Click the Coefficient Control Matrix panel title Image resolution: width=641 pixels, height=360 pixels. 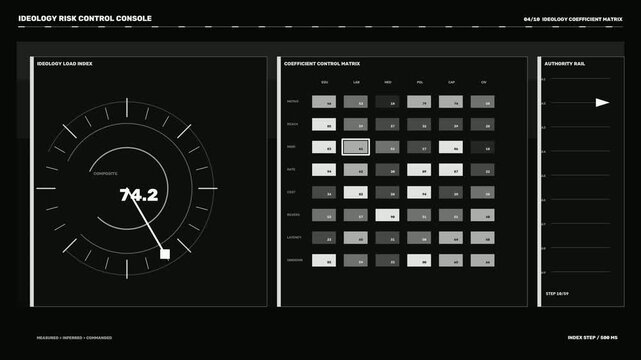[322, 64]
